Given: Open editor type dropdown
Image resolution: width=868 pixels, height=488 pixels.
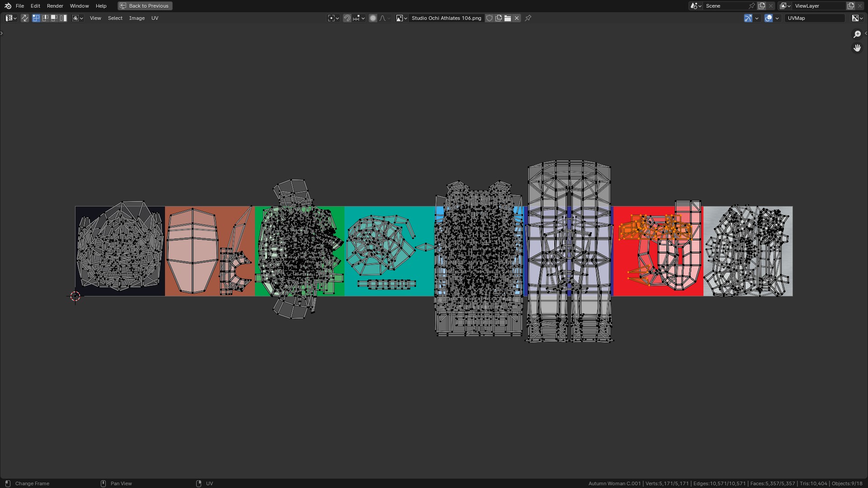Looking at the screenshot, I should 11,18.
